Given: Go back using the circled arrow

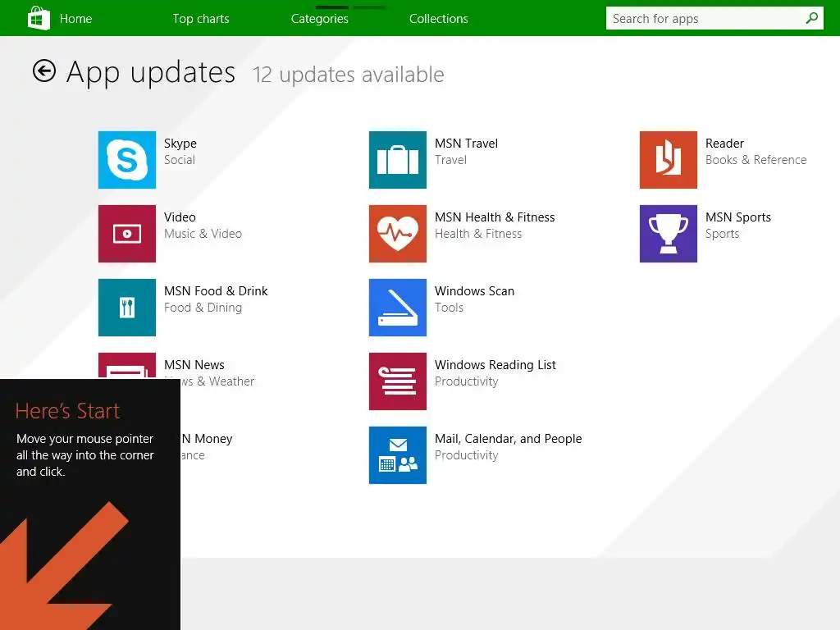Looking at the screenshot, I should 44,71.
